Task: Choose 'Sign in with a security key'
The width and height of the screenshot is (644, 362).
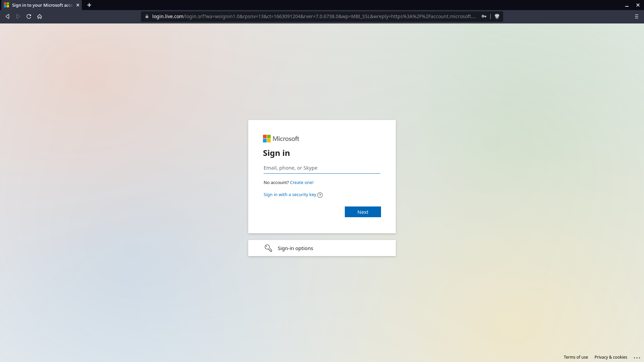Action: coord(290,195)
